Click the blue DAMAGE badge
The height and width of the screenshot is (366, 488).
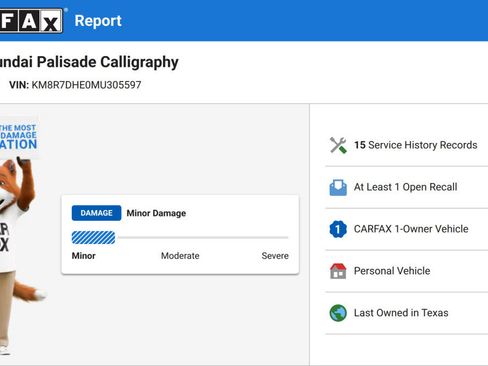[x=96, y=213]
